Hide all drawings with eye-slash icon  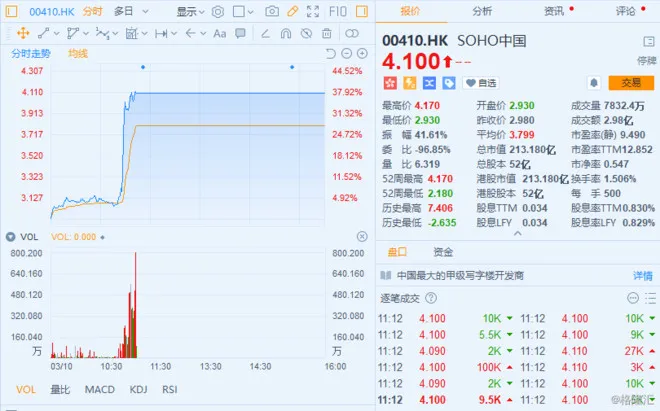(x=306, y=33)
